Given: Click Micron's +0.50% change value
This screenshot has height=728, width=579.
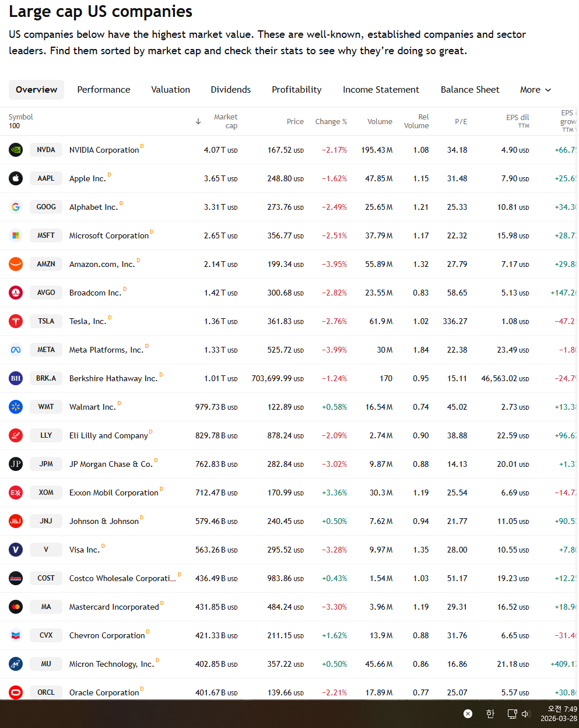Looking at the screenshot, I should point(334,664).
